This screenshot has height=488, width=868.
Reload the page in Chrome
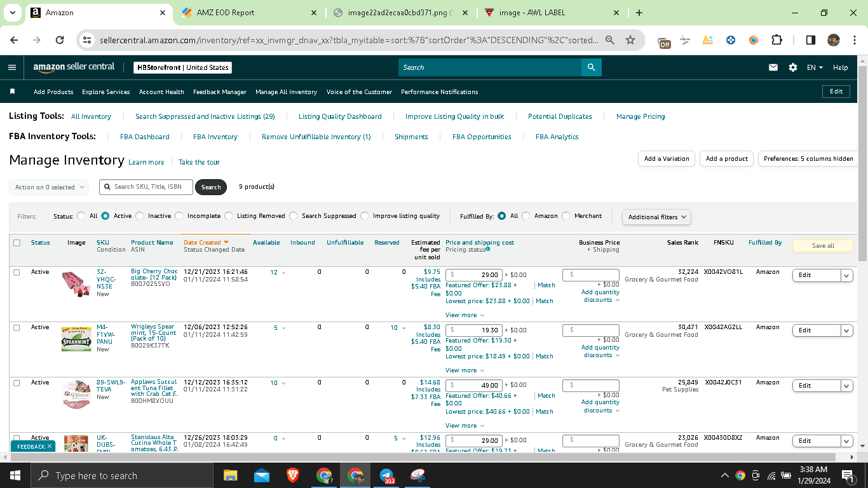click(x=60, y=40)
